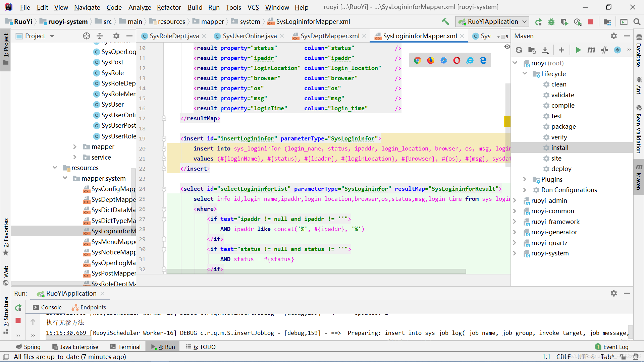Open the Refactor menu

coord(169,7)
